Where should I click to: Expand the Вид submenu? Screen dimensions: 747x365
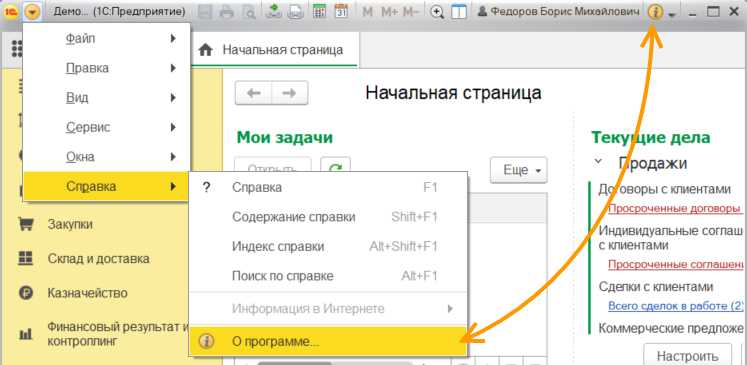(x=107, y=98)
